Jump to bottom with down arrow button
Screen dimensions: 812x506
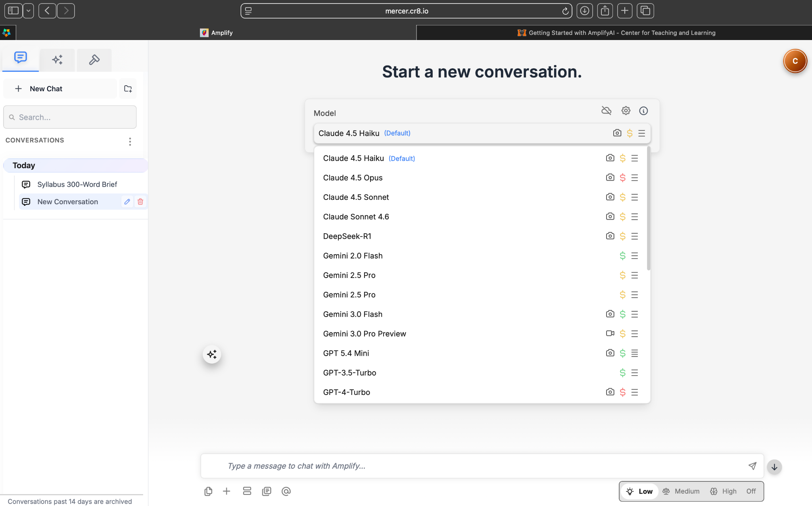[774, 467]
